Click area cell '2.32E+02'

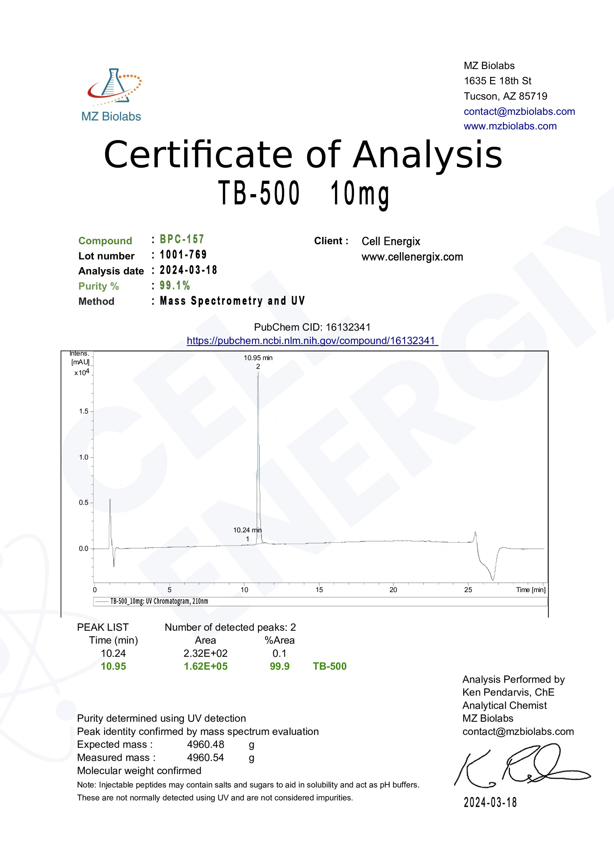pyautogui.click(x=206, y=653)
